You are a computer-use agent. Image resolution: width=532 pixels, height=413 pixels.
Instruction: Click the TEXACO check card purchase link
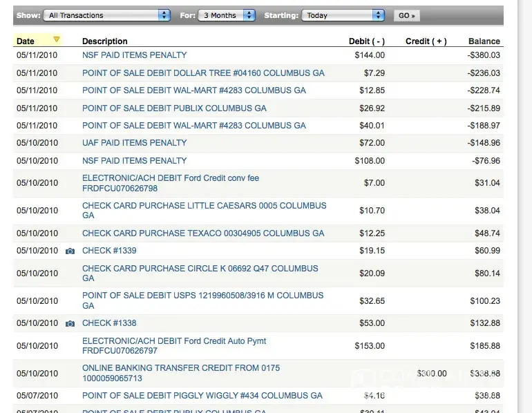coord(203,233)
